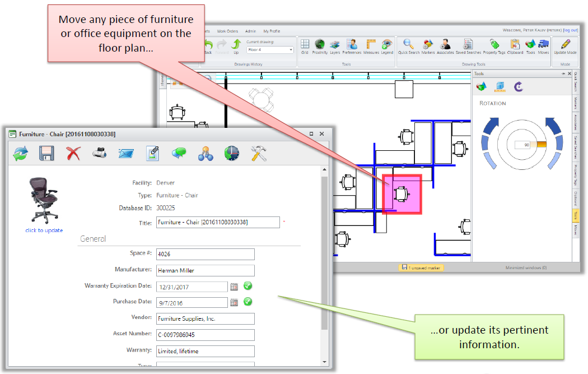Open Property Tags in the ribbon
Screen dimensions: 588x374
[x=494, y=47]
